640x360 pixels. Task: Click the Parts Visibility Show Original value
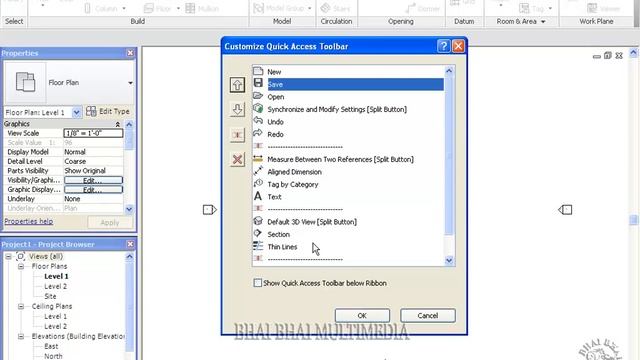click(93, 171)
